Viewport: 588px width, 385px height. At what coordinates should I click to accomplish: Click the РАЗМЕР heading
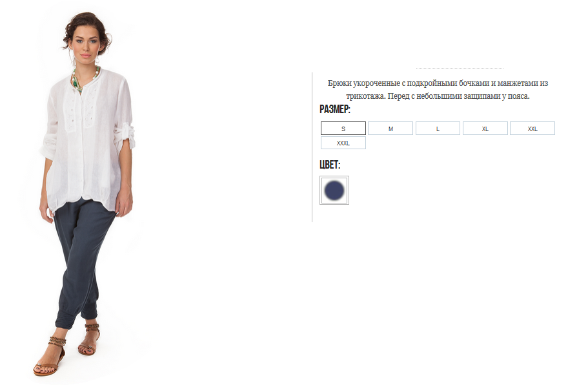[335, 109]
